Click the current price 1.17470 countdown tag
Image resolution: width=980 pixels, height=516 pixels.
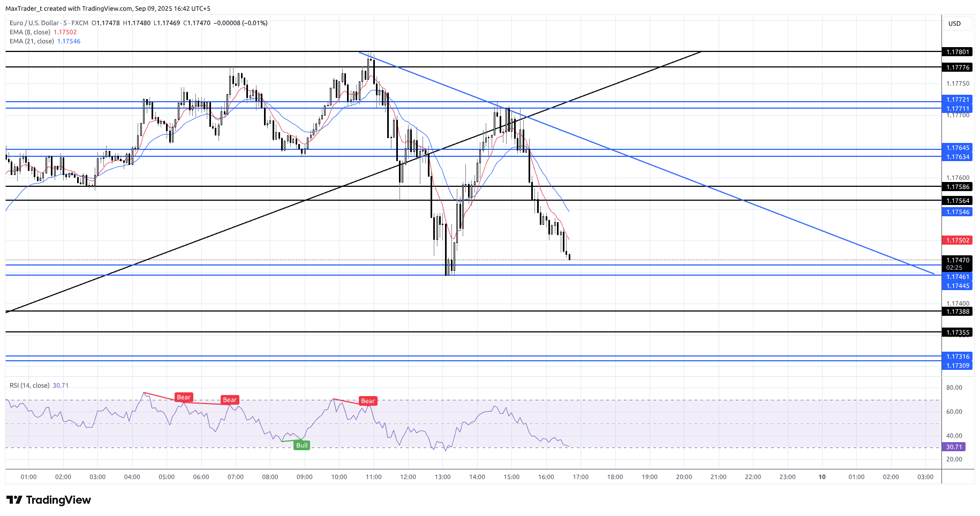(958, 263)
